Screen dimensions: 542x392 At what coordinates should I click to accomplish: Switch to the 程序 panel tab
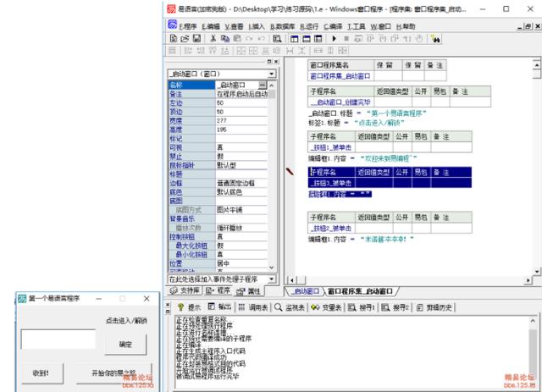218,290
